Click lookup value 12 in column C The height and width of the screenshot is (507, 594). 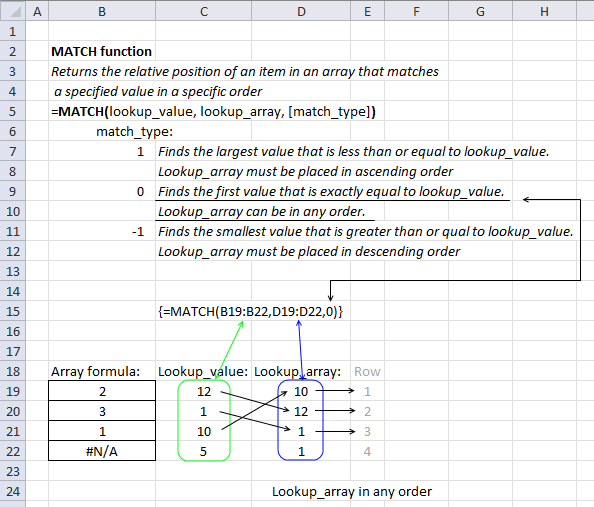click(x=204, y=391)
